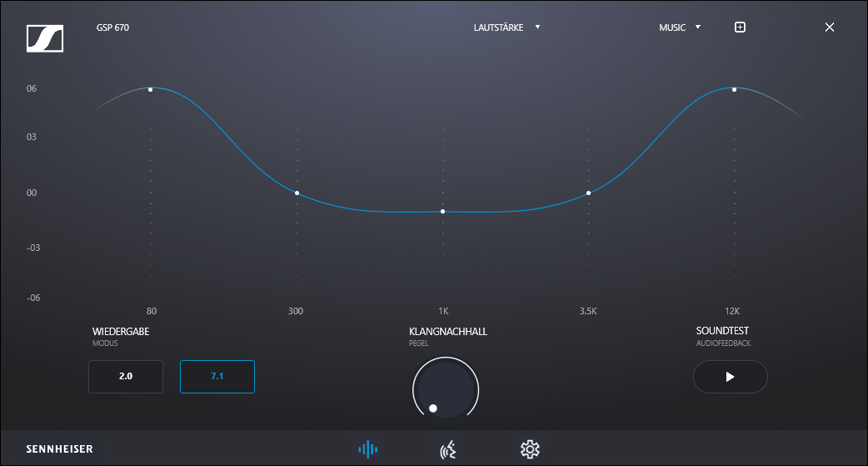868x466 pixels.
Task: Select the 3.5K equalizer control point
Action: coord(588,193)
